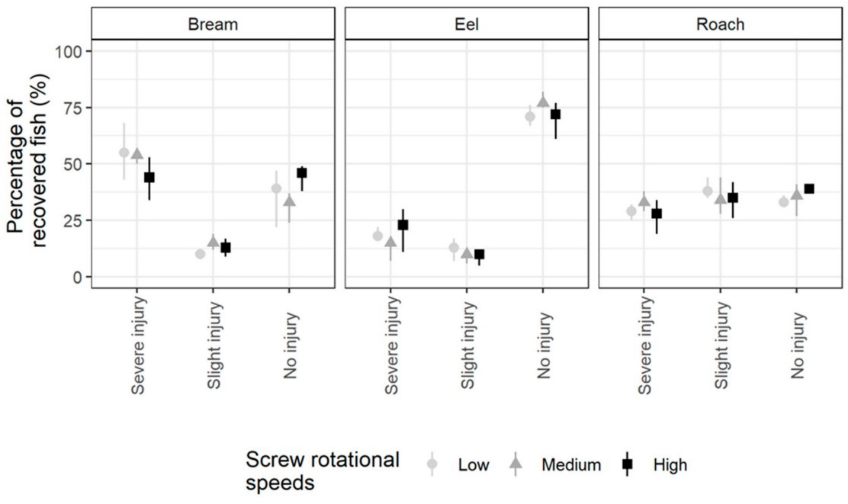Viewport: 848px width, 504px height.
Task: Pick Eel Severe injury black square data point
Action: [x=403, y=225]
